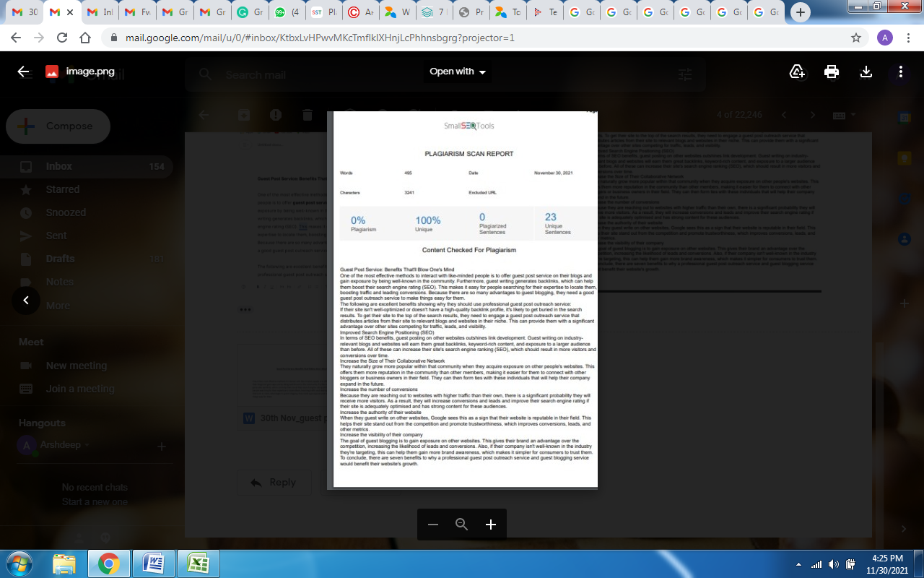Viewport: 924px width, 578px height.
Task: Switch to the Gmail tab labeled 'Inl'
Action: tap(99, 12)
